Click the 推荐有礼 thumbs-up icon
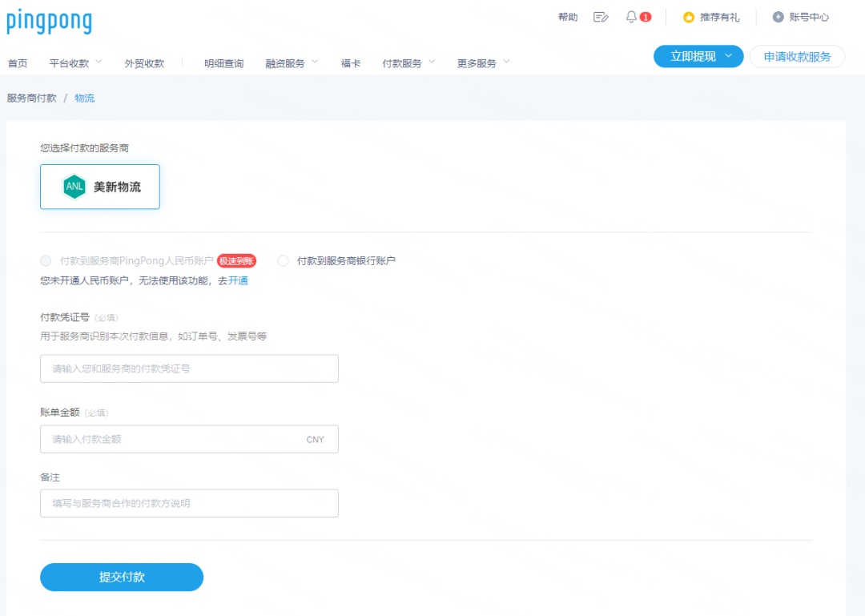The image size is (865, 616). pyautogui.click(x=688, y=17)
